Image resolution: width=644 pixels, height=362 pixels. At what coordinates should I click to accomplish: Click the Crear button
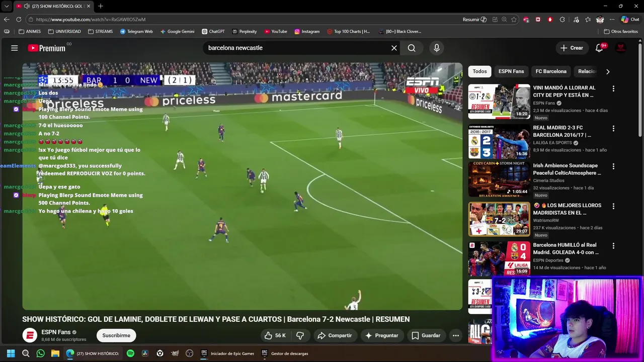(x=572, y=48)
